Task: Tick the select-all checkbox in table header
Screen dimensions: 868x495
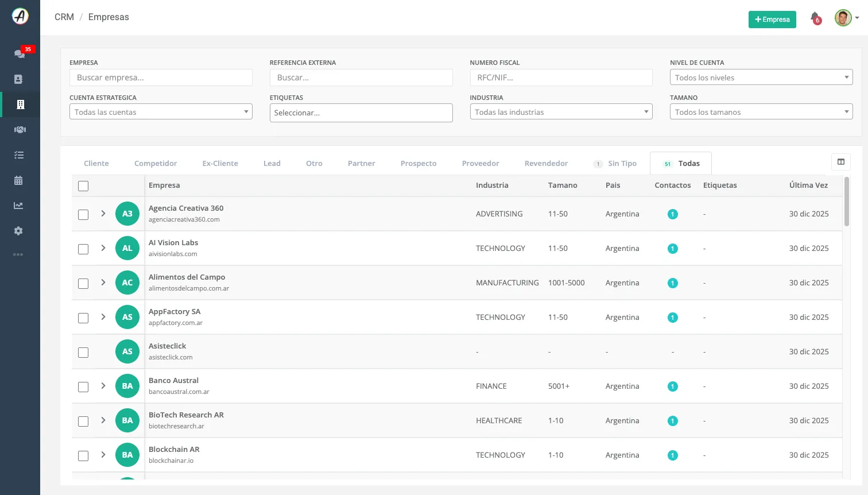Action: click(83, 186)
